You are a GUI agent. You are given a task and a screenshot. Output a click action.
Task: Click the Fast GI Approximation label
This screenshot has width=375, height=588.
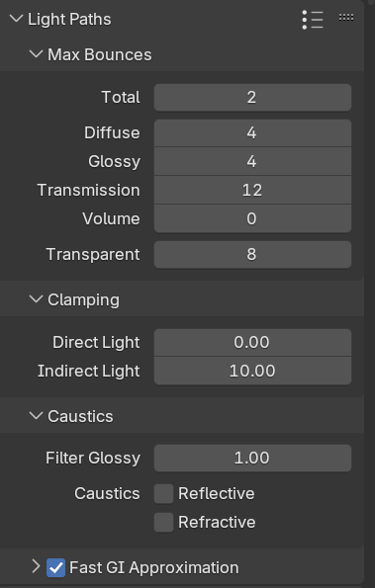coord(154,568)
